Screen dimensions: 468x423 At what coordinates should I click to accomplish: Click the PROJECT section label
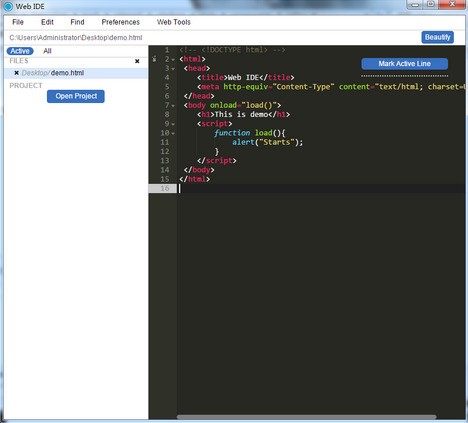(26, 86)
